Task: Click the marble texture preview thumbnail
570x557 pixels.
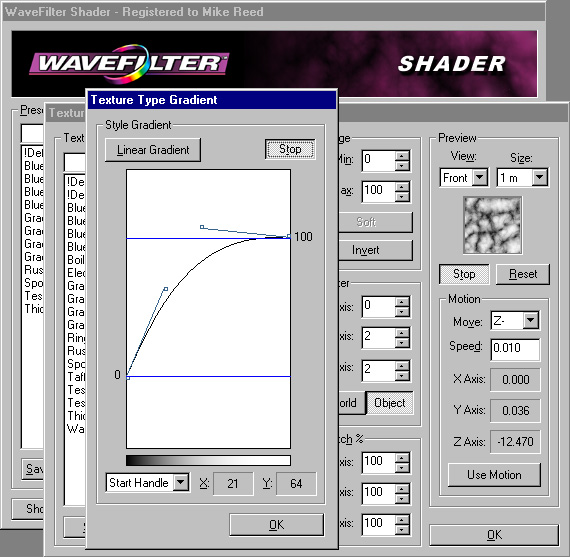Action: [493, 225]
